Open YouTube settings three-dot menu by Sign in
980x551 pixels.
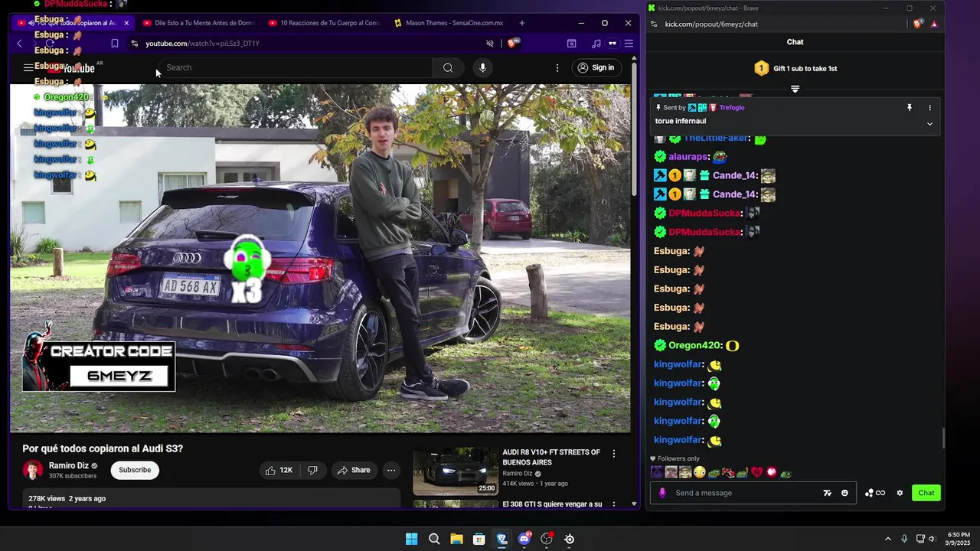pyautogui.click(x=557, y=67)
